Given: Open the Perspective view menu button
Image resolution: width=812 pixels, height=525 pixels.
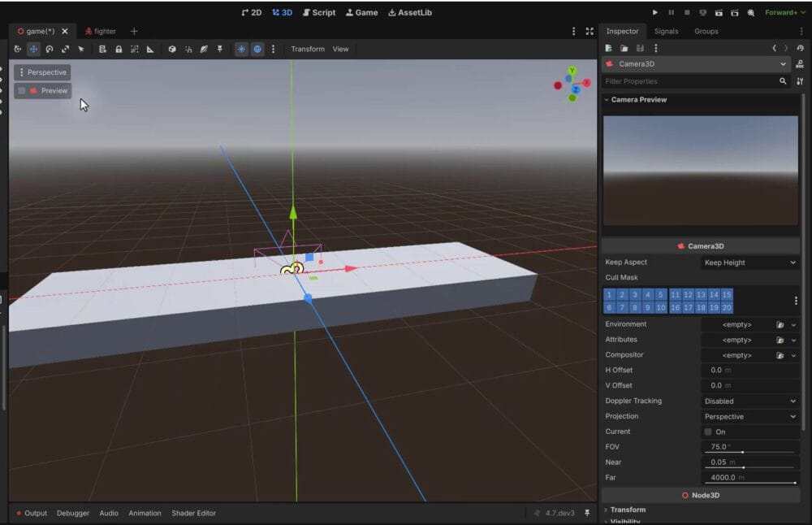Looking at the screenshot, I should coord(42,72).
